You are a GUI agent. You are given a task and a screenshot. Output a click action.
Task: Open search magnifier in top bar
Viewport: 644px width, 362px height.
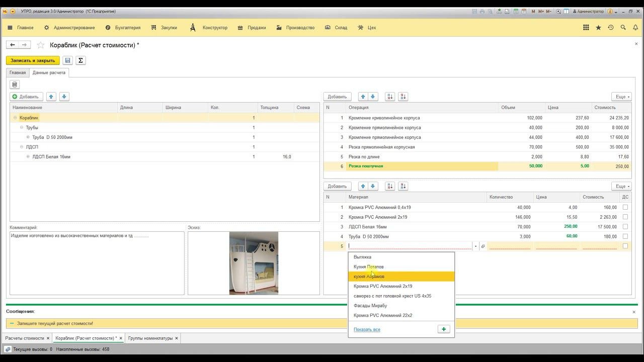623,28
